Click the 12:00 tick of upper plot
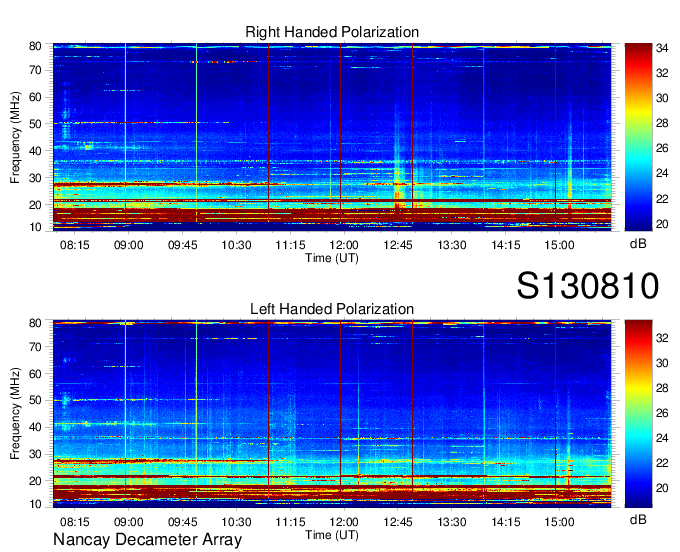The width and height of the screenshot is (680, 552). pyautogui.click(x=344, y=245)
